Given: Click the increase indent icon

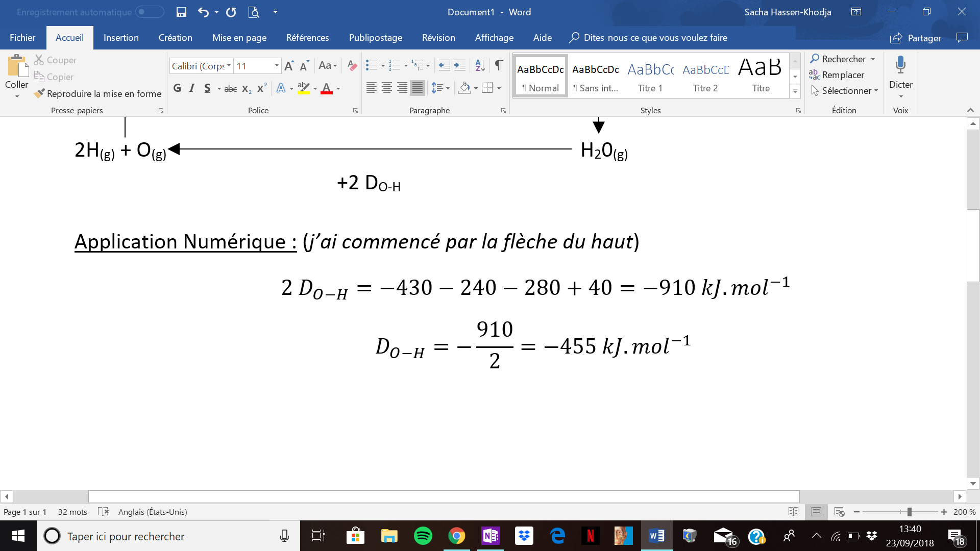Looking at the screenshot, I should pyautogui.click(x=460, y=65).
